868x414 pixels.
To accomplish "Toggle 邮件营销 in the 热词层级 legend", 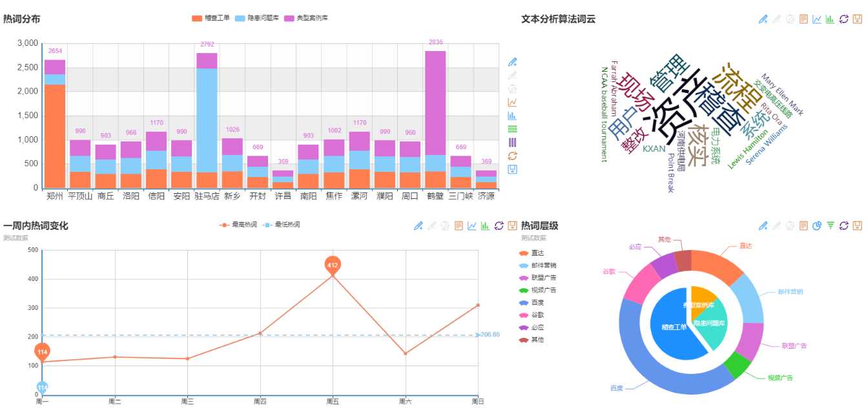I will [537, 265].
